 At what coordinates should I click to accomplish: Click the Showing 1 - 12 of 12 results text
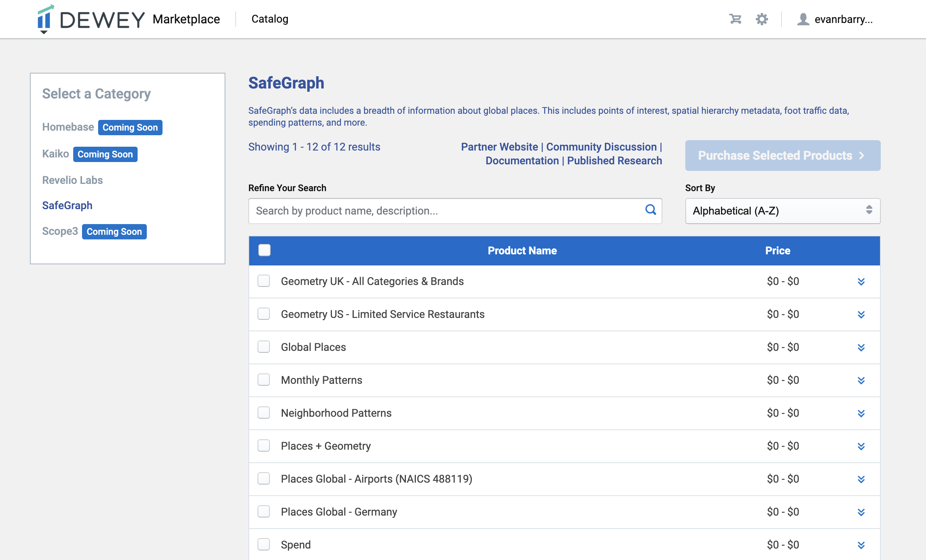coord(314,147)
